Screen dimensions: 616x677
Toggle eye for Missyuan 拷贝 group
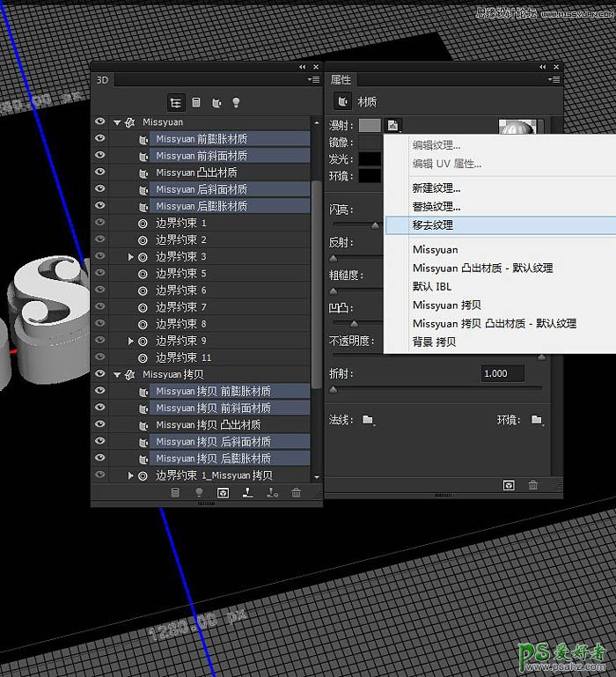(x=99, y=374)
